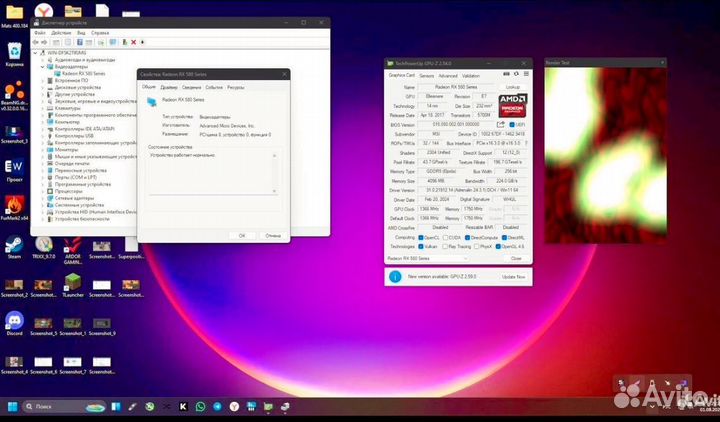720x422 pixels.
Task: Click the GPU-Z refresh icon
Action: [x=516, y=74]
